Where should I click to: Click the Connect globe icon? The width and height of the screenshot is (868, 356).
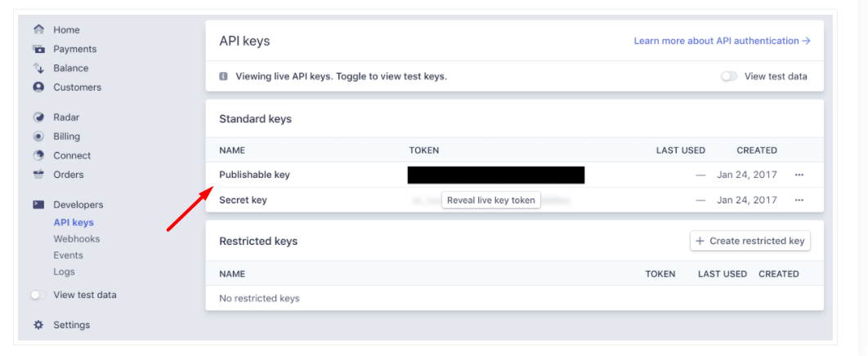pos(38,155)
